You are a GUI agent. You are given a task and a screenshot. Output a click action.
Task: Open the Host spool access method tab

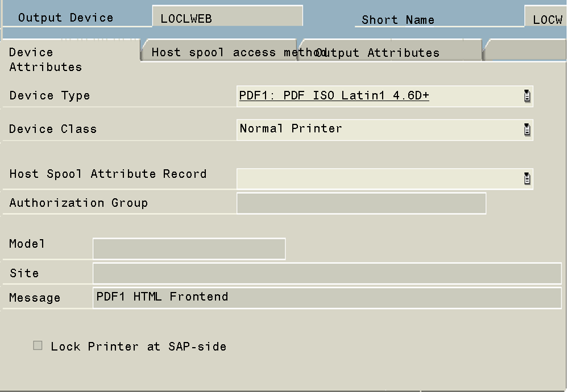point(222,52)
